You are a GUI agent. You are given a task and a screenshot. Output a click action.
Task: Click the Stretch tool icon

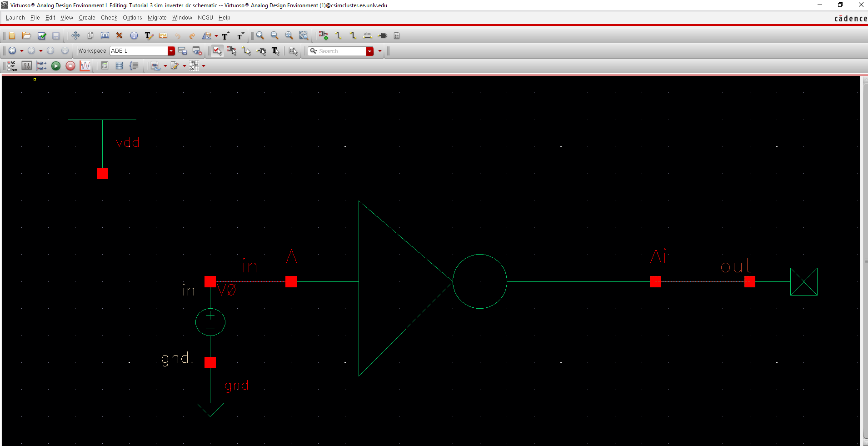point(105,35)
